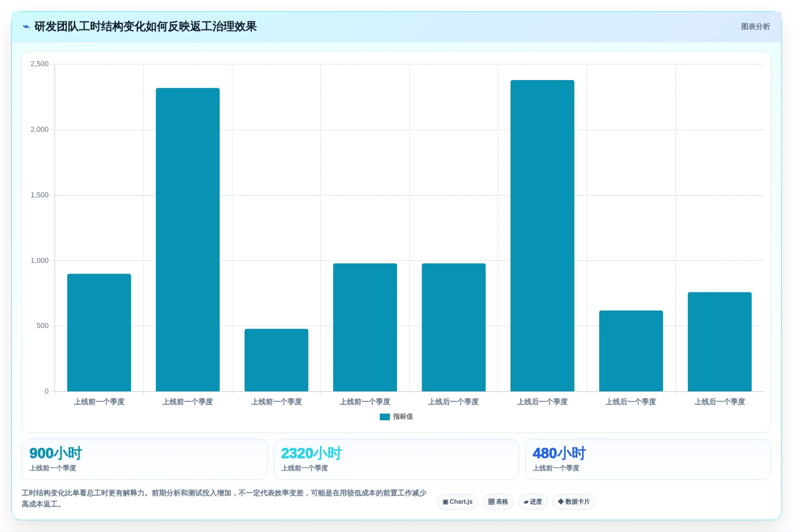Open the 2320小时 data card
The height and width of the screenshot is (532, 793).
[396, 459]
